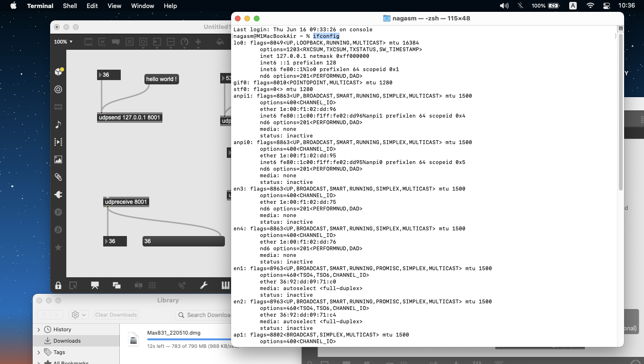Open the Shell menu

70,6
